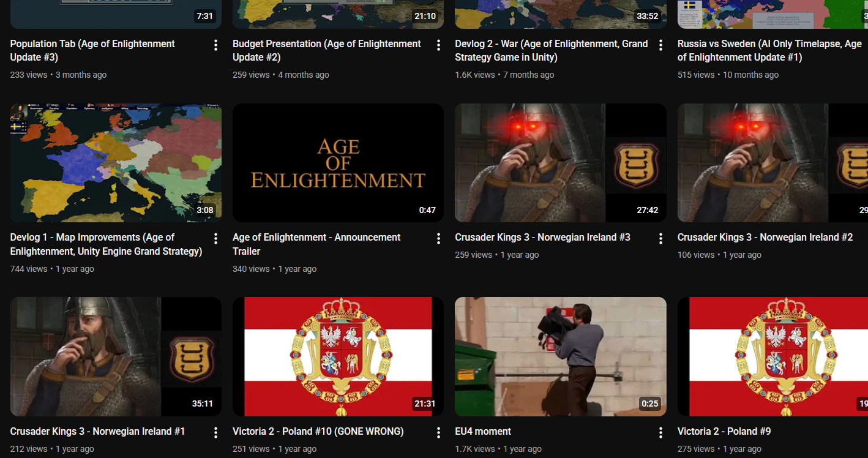Open the Victoria 2 - Poland #10 (GONE WRONG) title
Viewport: 868px width, 458px height.
[x=318, y=432]
